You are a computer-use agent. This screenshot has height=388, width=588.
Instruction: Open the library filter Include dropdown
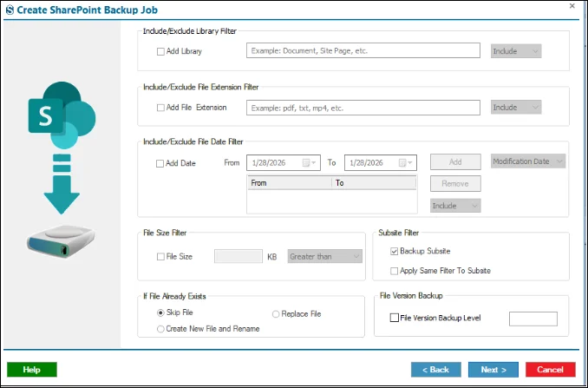point(516,51)
